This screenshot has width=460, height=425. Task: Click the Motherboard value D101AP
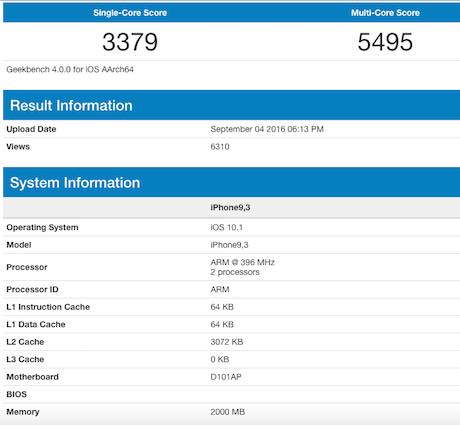[x=226, y=377]
